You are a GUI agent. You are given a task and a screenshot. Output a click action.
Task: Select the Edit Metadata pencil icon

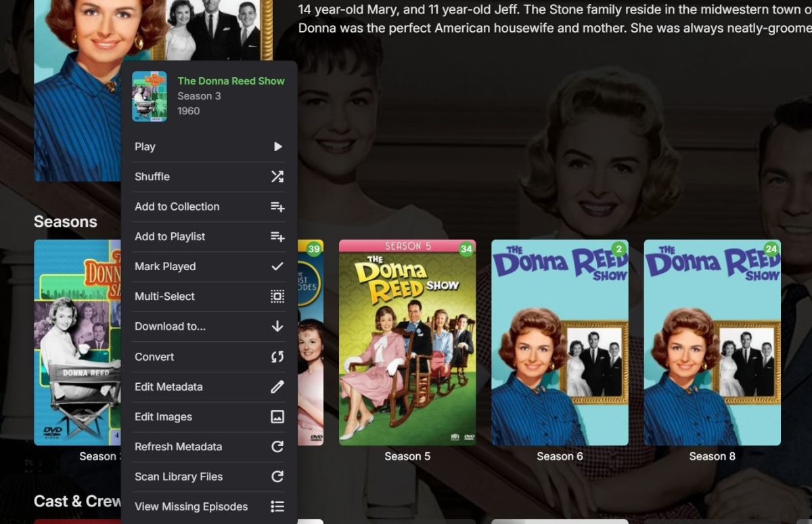pos(277,387)
